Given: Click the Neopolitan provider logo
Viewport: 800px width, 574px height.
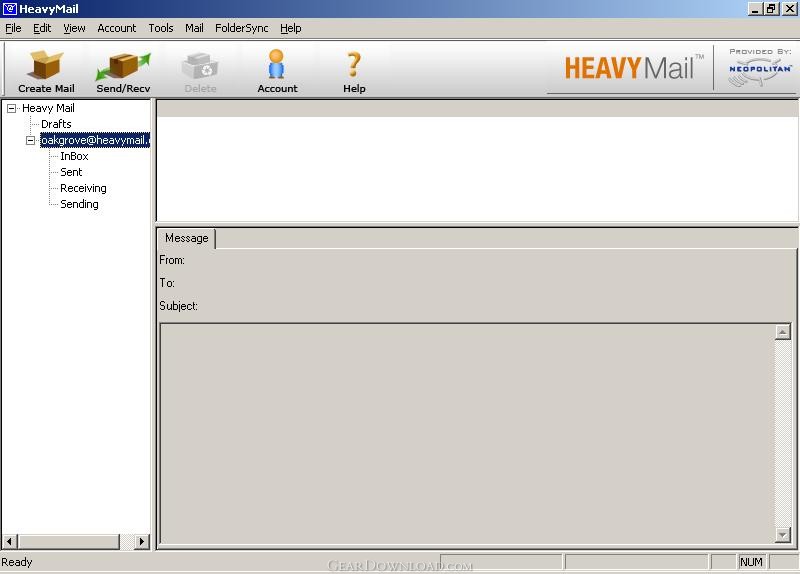Looking at the screenshot, I should tap(760, 68).
